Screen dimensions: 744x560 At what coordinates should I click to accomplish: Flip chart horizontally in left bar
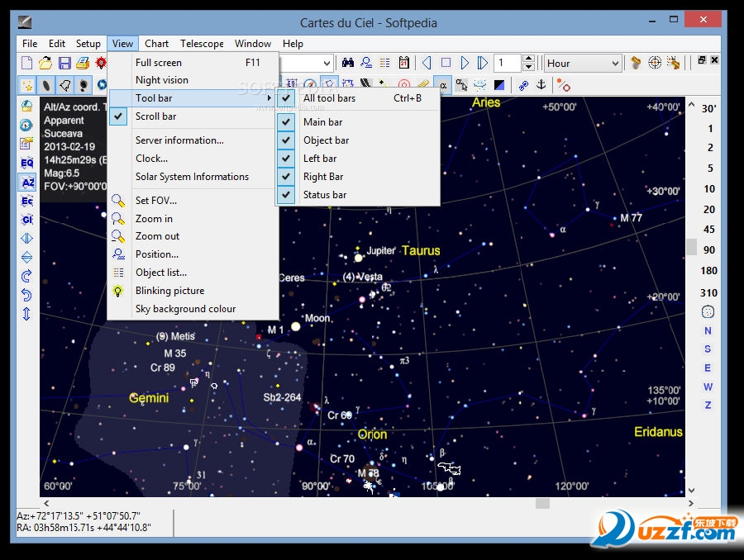pyautogui.click(x=27, y=239)
